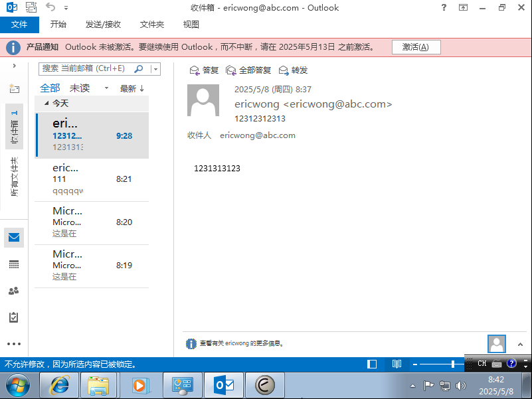Click the Send/Receive All Folders quick access icon
Image resolution: width=532 pixels, height=399 pixels.
pyautogui.click(x=31, y=7)
